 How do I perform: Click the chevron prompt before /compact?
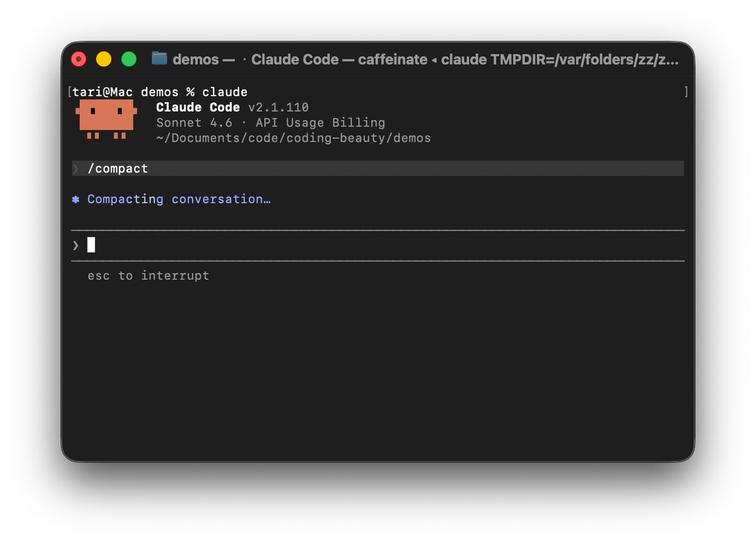[x=76, y=168]
